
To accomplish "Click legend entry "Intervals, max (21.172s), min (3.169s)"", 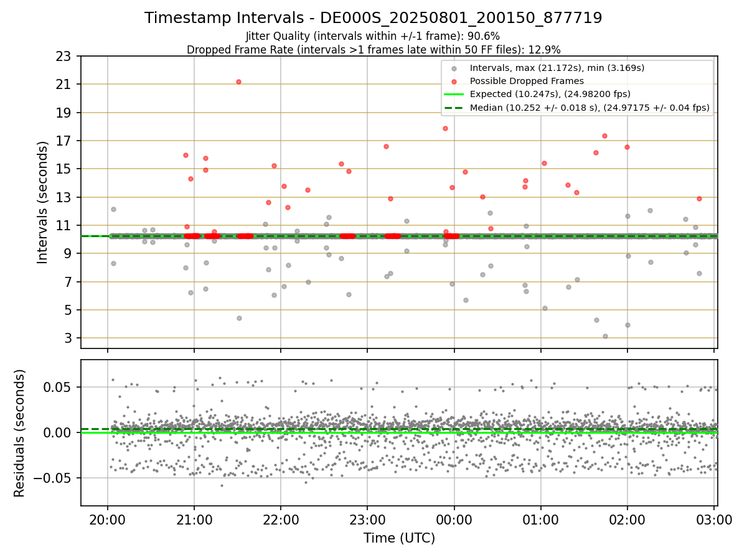I will [x=557, y=68].
